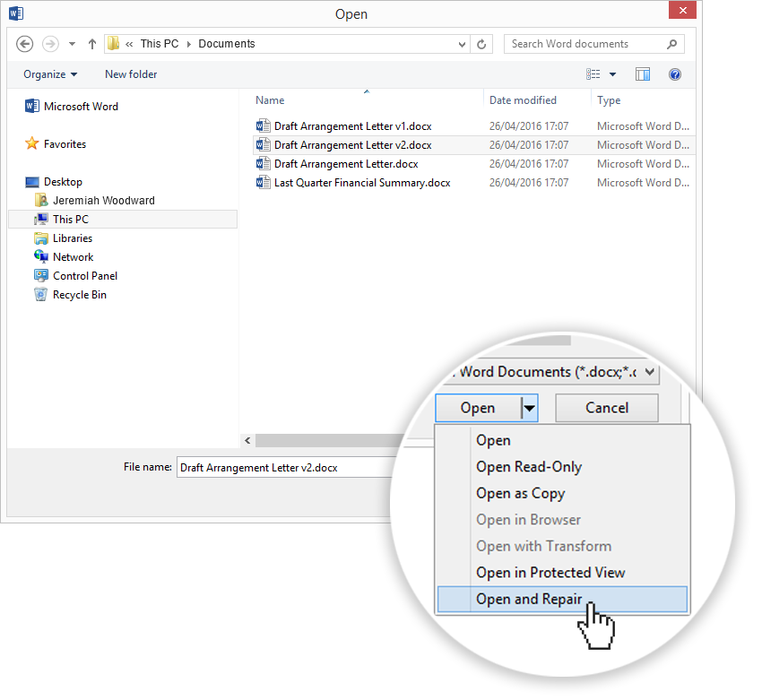Open the recent locations dropdown arrow
The height and width of the screenshot is (700, 762).
click(x=72, y=44)
